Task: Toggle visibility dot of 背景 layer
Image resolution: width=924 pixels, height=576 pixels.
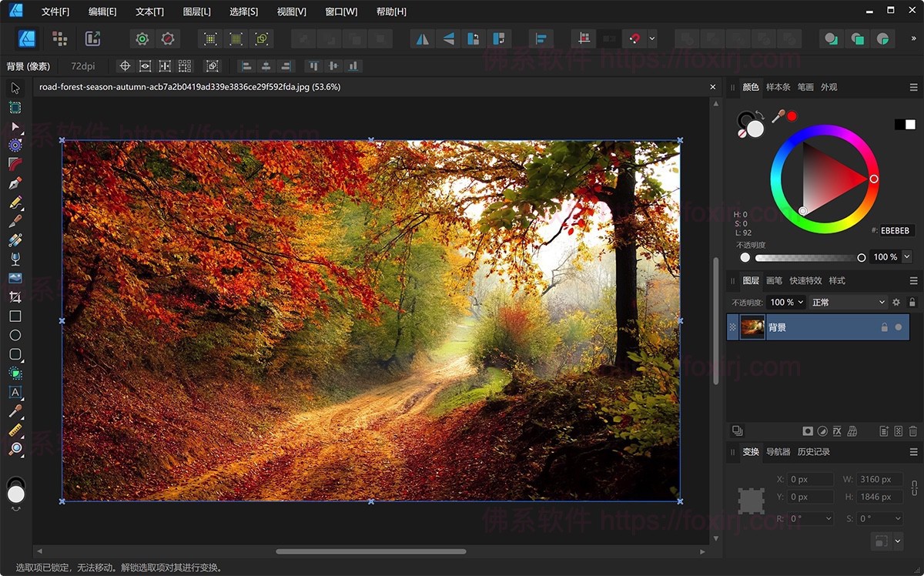Action: (898, 327)
